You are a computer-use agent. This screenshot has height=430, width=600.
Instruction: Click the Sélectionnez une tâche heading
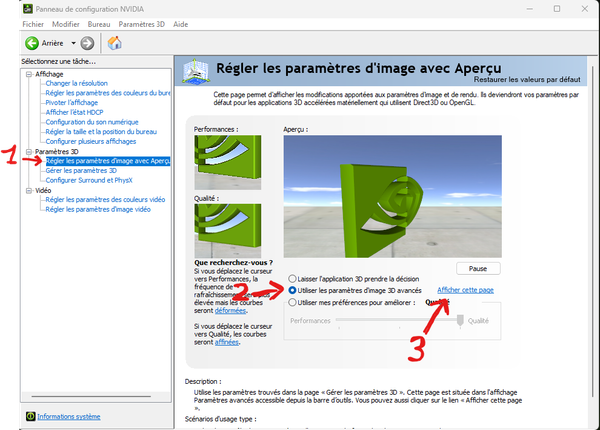[59, 61]
